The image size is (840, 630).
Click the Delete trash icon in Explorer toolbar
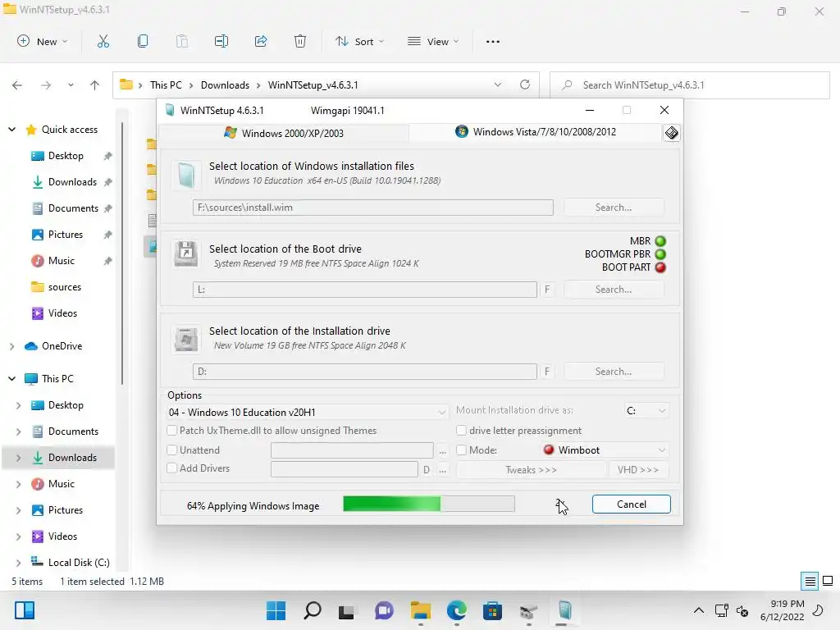(300, 41)
